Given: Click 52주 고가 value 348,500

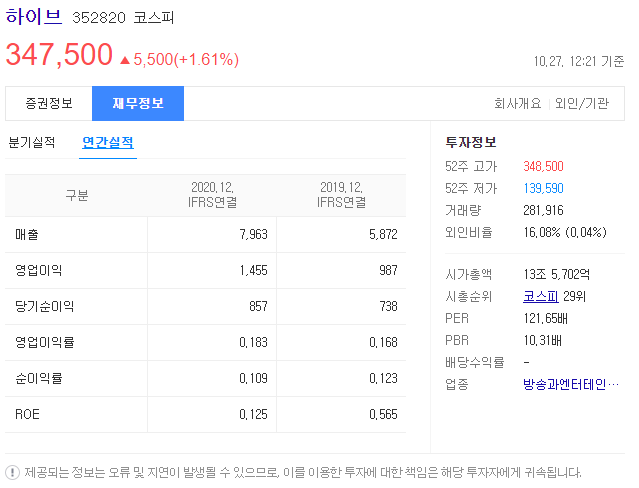Looking at the screenshot, I should pyautogui.click(x=543, y=166).
